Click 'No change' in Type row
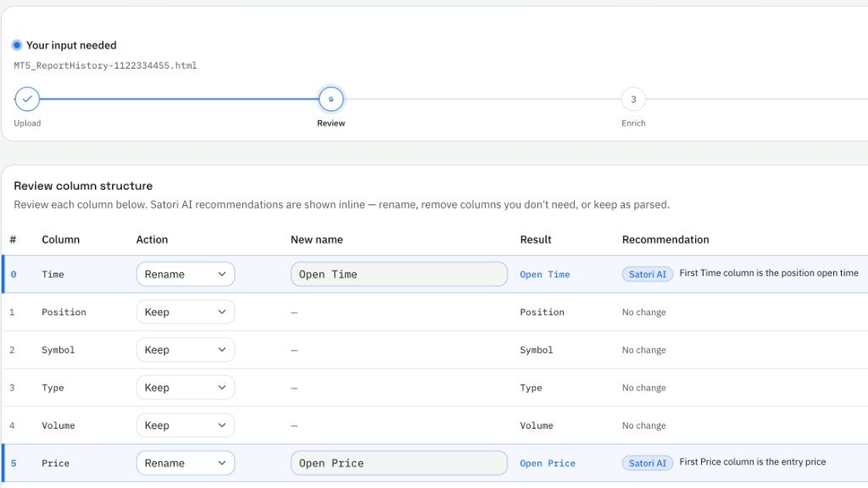 click(x=644, y=387)
